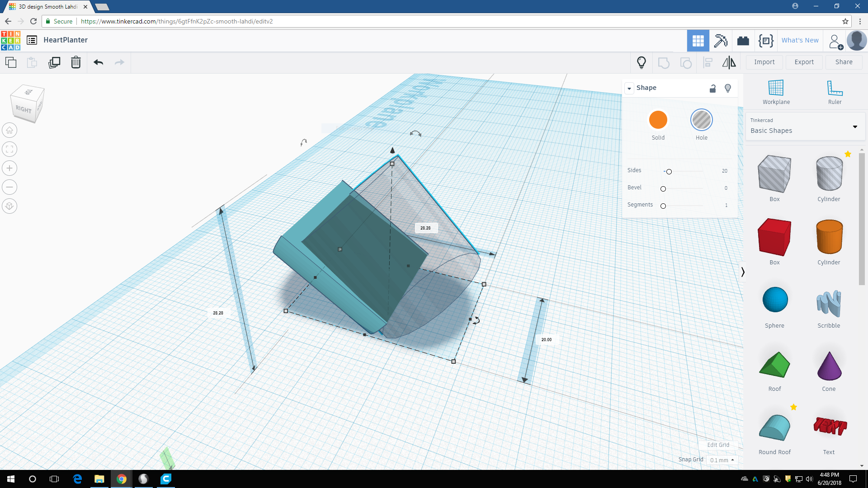The width and height of the screenshot is (868, 488).
Task: Click the Fit all in view icon
Action: click(x=9, y=149)
